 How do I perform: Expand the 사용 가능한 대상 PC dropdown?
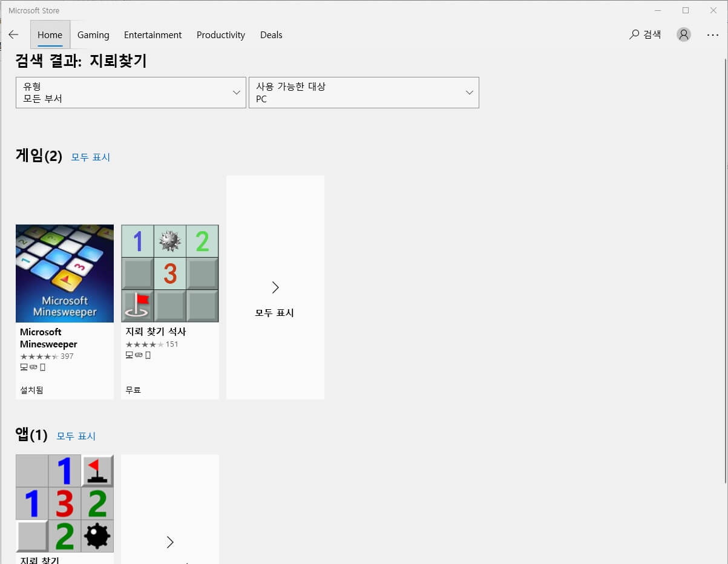[364, 93]
